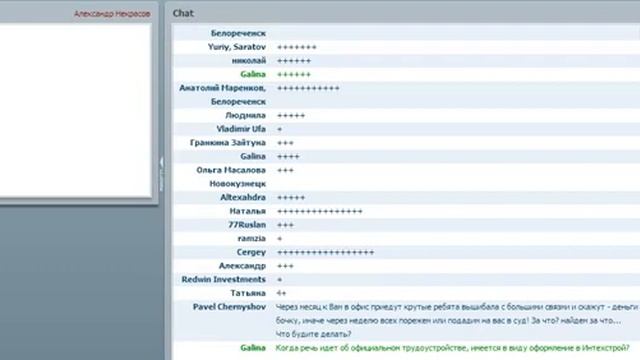Click Анатолий Маренков's plus-sign message

[308, 88]
